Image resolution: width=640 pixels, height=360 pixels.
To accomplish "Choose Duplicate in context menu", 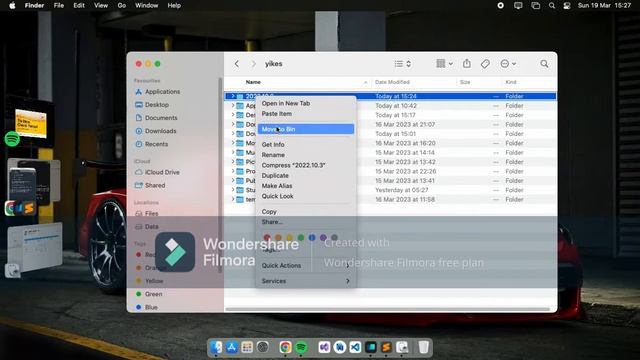I will tap(306, 176).
